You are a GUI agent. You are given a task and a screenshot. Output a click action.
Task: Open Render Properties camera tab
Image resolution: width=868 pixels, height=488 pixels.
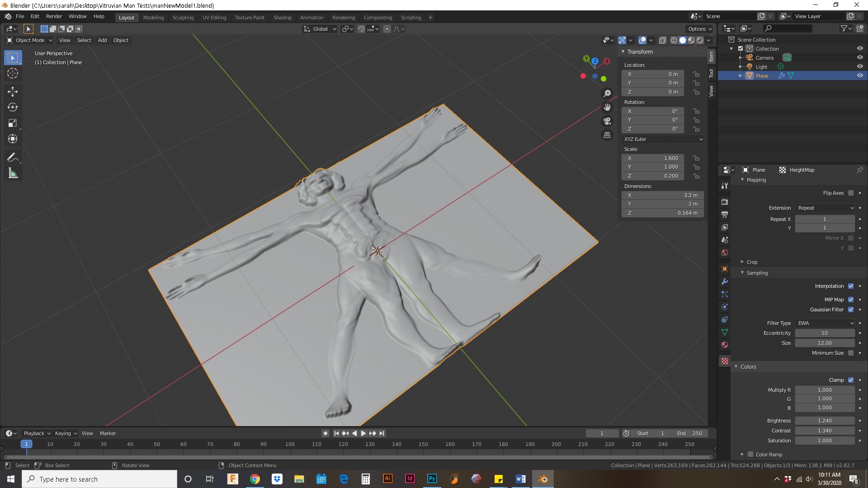725,202
